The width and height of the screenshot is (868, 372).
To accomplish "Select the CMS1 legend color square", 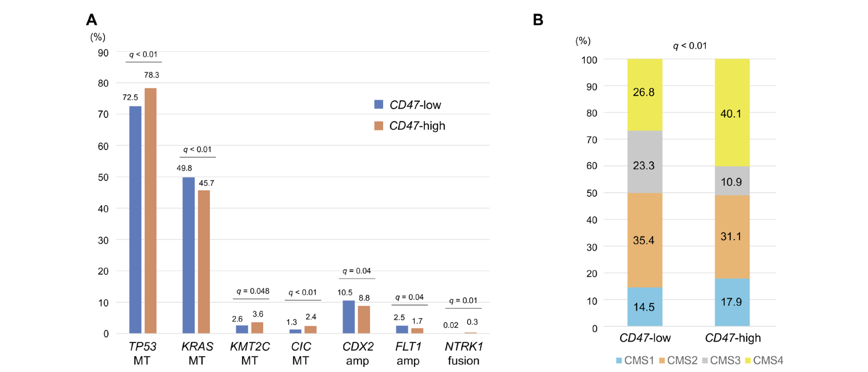I will [x=619, y=360].
